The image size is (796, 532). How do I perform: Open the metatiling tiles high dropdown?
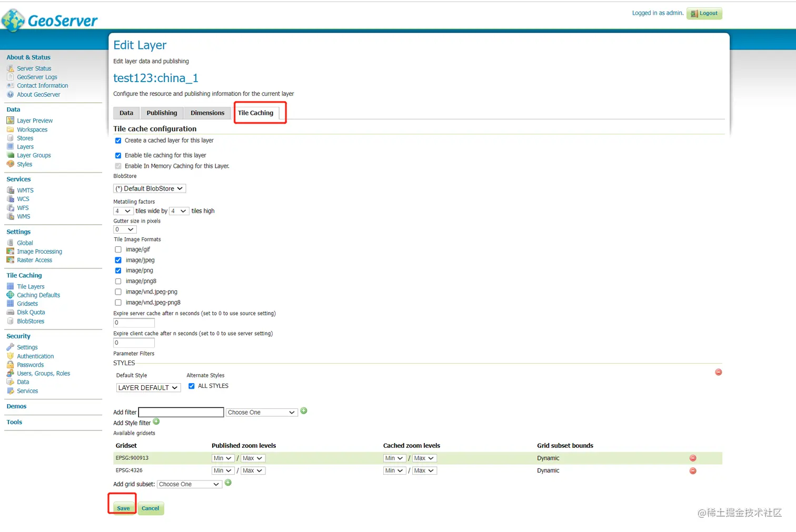pyautogui.click(x=179, y=211)
